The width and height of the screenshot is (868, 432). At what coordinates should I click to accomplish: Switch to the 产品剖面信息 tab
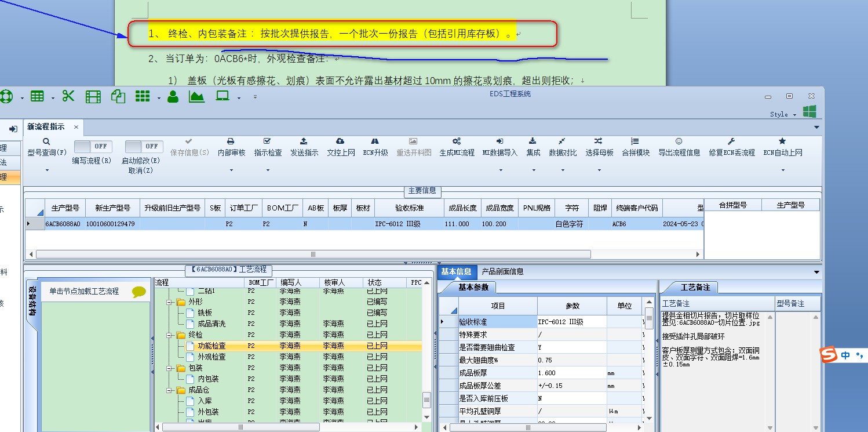(503, 271)
